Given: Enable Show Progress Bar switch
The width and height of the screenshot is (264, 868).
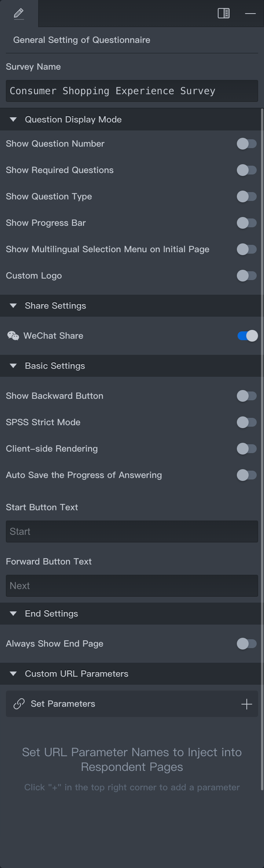Looking at the screenshot, I should (x=247, y=223).
